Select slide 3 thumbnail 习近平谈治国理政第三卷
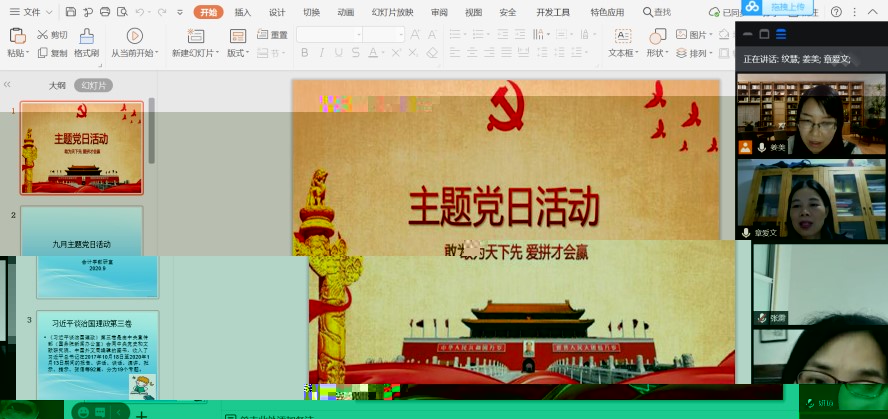 [97, 354]
